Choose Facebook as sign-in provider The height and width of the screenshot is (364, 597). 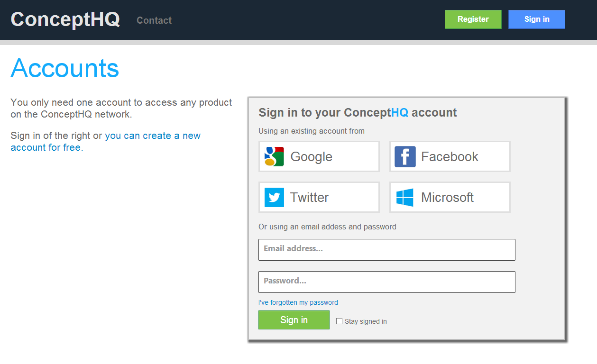click(x=450, y=156)
